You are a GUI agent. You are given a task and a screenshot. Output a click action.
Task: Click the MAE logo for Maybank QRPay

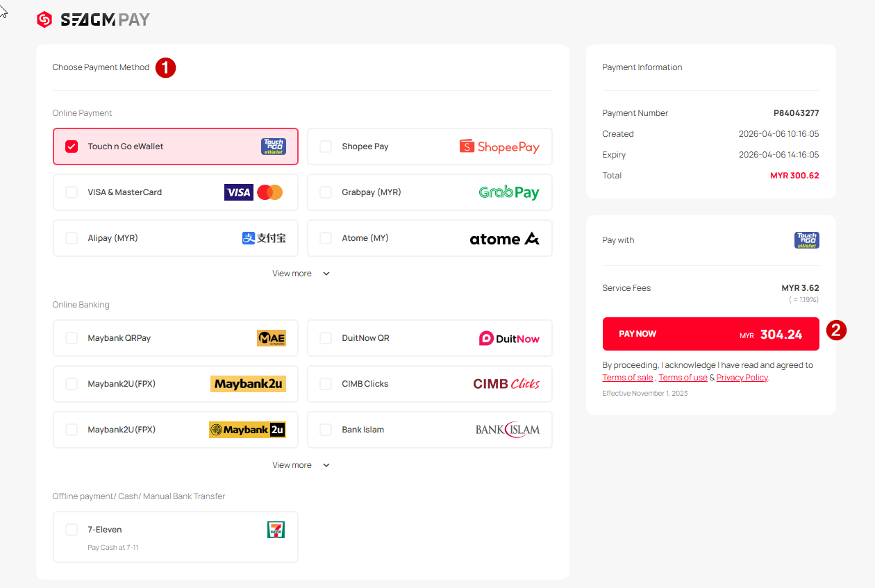pos(271,338)
